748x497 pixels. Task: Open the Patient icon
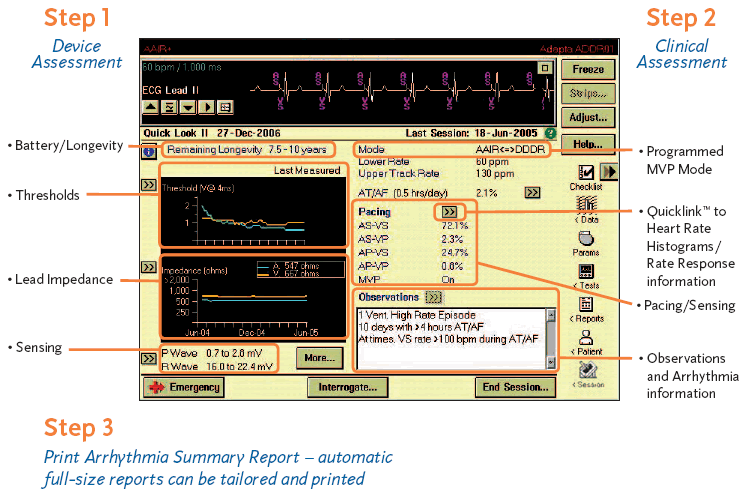[x=587, y=343]
